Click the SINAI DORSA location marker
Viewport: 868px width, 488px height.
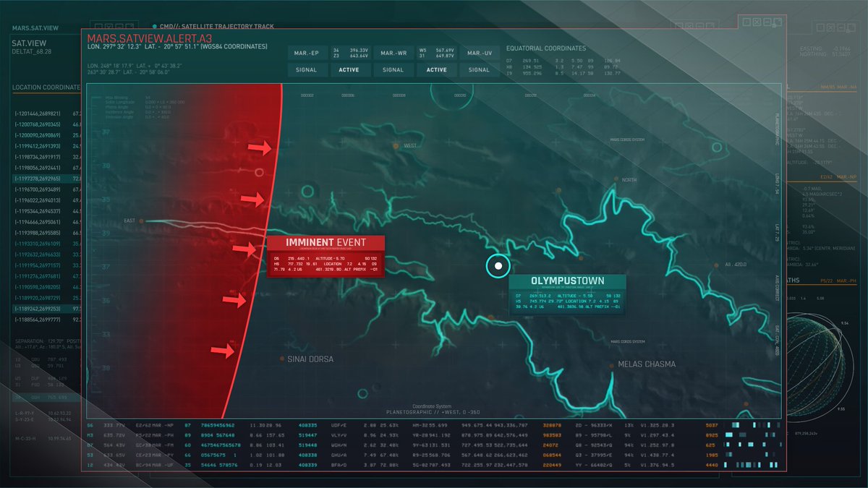pos(282,358)
